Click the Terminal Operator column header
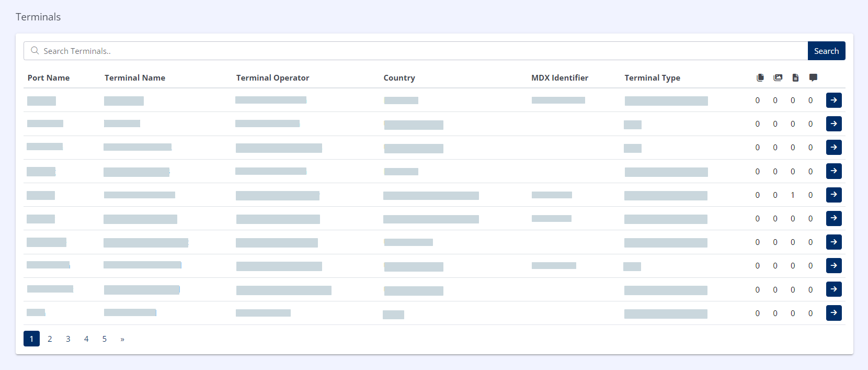 272,78
